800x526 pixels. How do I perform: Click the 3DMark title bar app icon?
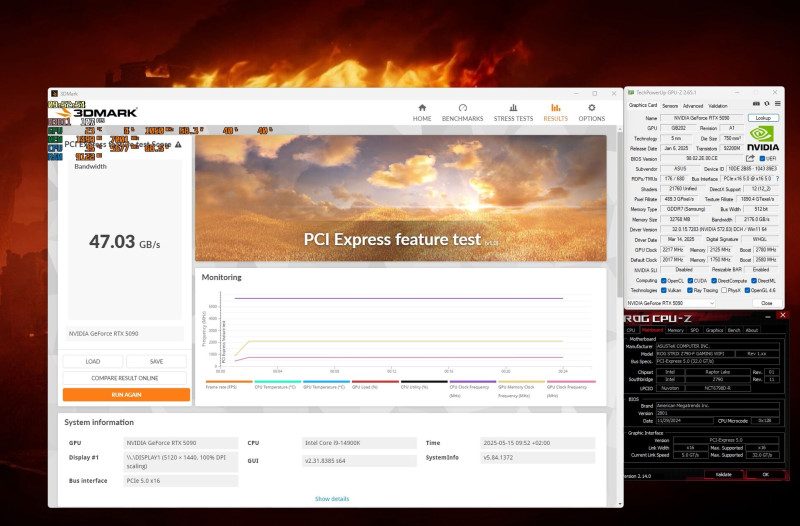point(55,94)
